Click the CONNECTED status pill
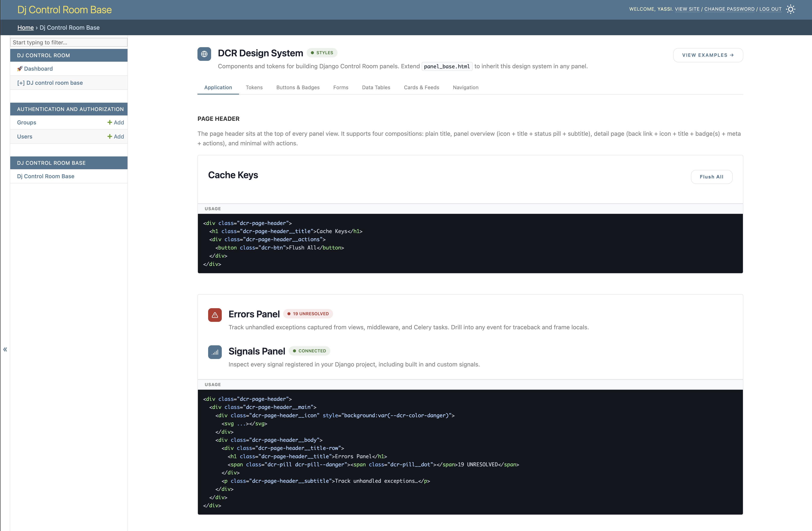This screenshot has width=812, height=531. tap(309, 351)
